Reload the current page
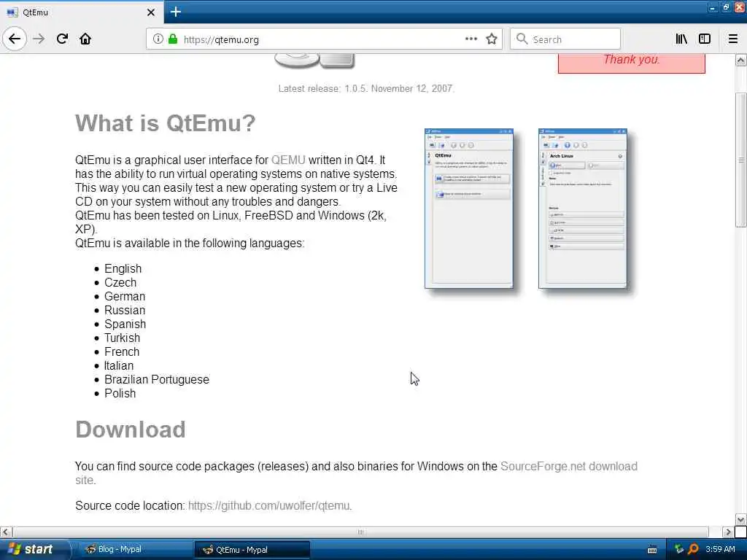747x560 pixels. [x=62, y=39]
